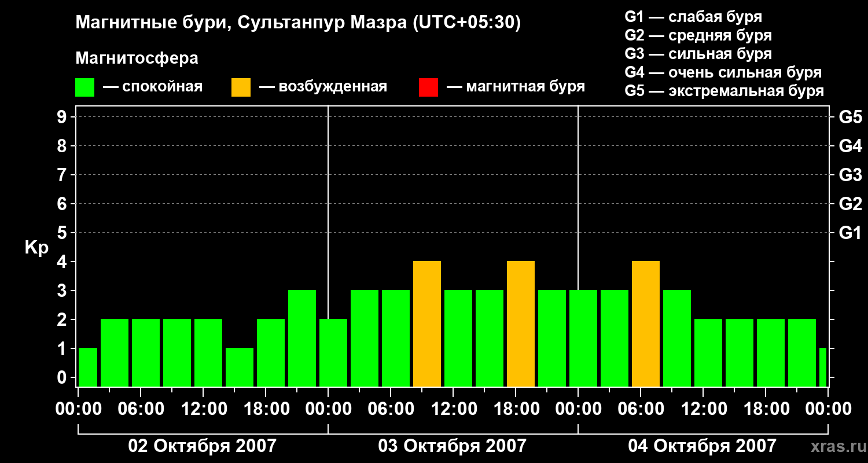This screenshot has height=463, width=868.
Task: Select the "G4 — очень сильная буря" description line
Action: pyautogui.click(x=723, y=72)
